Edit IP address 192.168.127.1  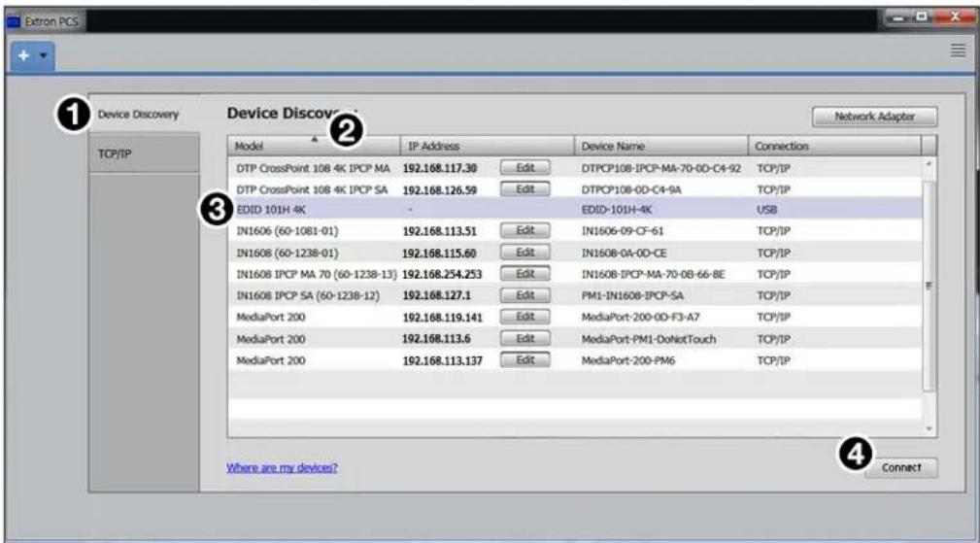tap(525, 295)
